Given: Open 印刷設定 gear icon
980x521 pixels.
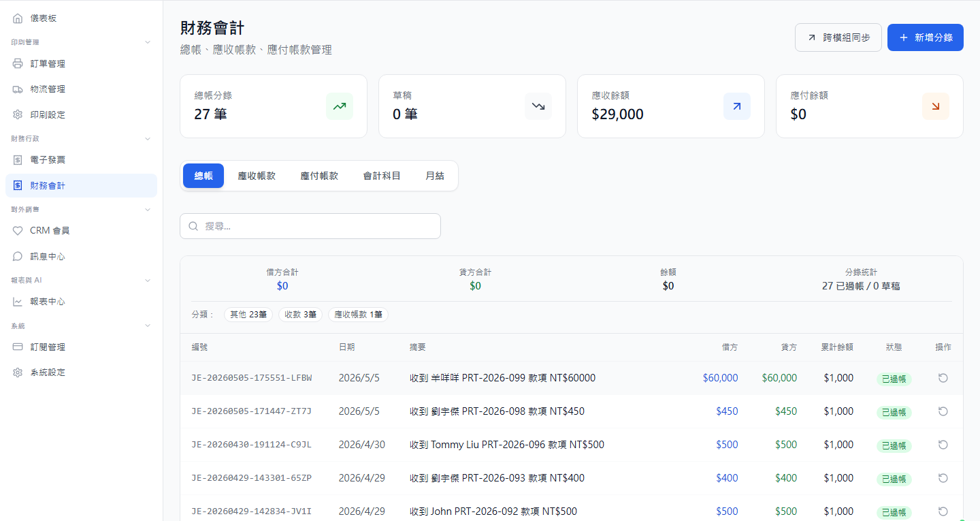Looking at the screenshot, I should (18, 114).
